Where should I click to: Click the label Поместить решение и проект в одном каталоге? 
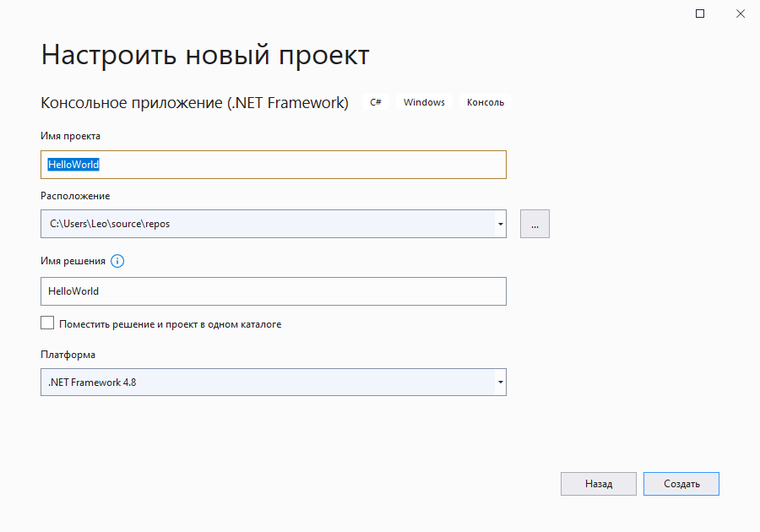pyautogui.click(x=170, y=324)
